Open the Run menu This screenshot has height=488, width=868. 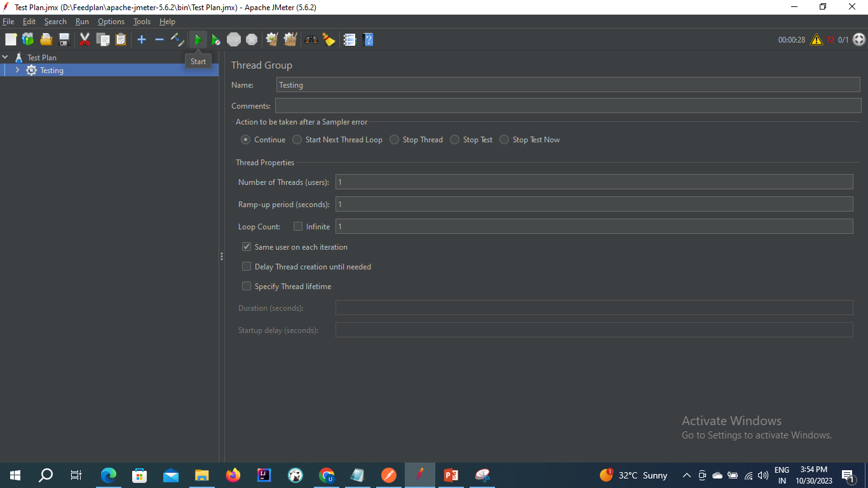pos(82,22)
